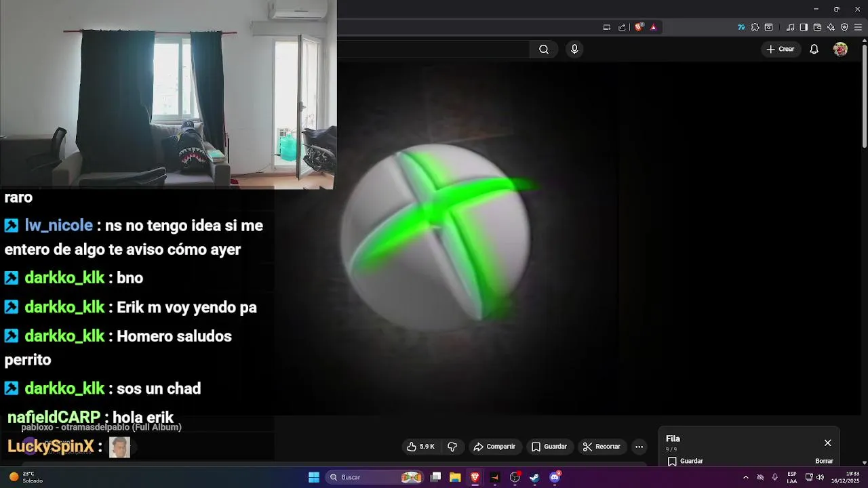Open Steam from the taskbar

click(x=534, y=477)
